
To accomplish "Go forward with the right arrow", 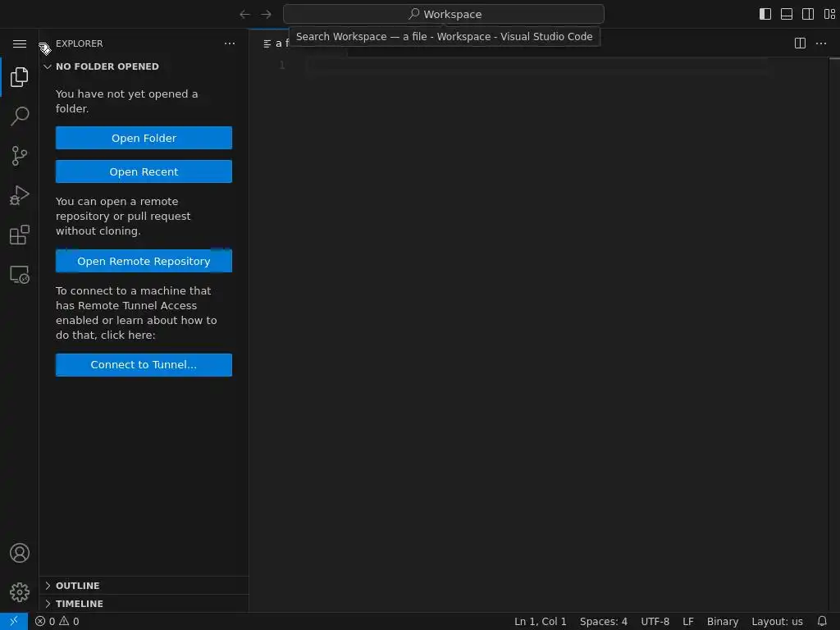I will (x=266, y=15).
